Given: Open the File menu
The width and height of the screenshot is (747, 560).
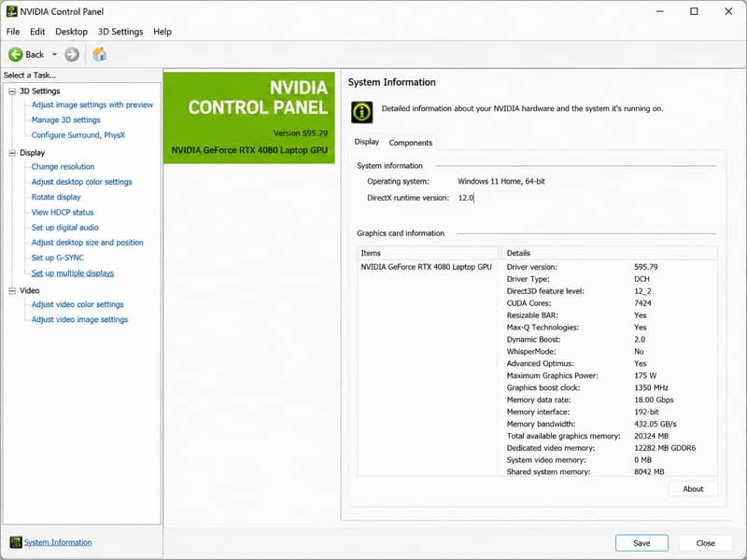Looking at the screenshot, I should [x=13, y=32].
